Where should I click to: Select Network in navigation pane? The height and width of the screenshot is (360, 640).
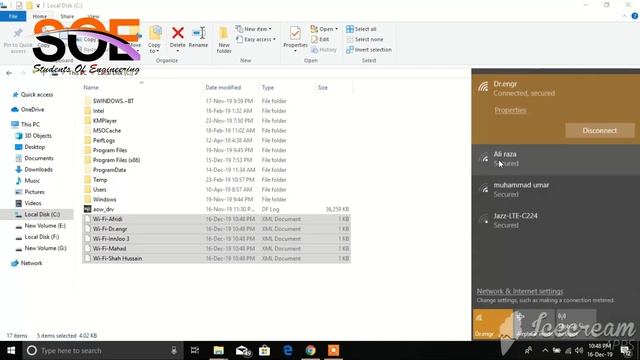point(27,263)
